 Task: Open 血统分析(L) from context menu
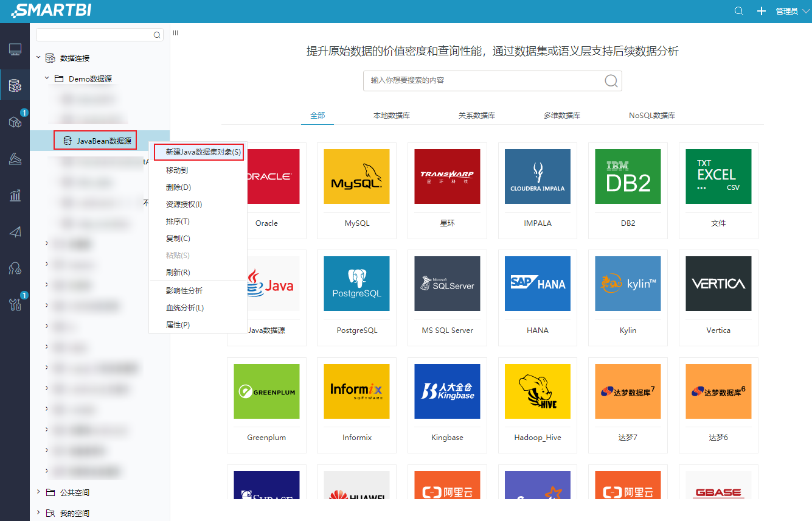coord(198,308)
